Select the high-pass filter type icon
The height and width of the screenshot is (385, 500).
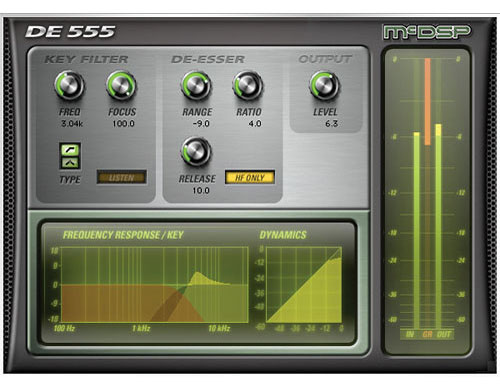tap(70, 150)
